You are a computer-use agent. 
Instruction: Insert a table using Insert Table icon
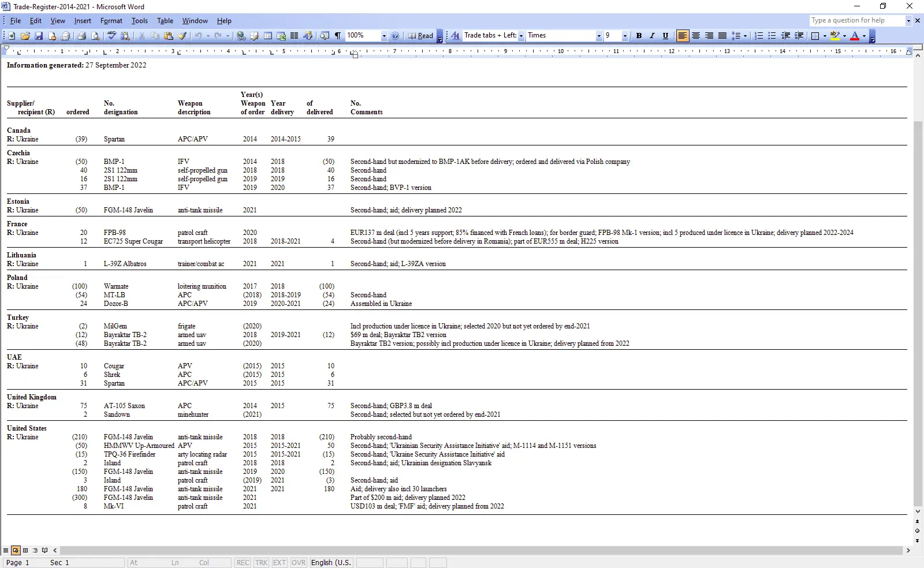(268, 36)
